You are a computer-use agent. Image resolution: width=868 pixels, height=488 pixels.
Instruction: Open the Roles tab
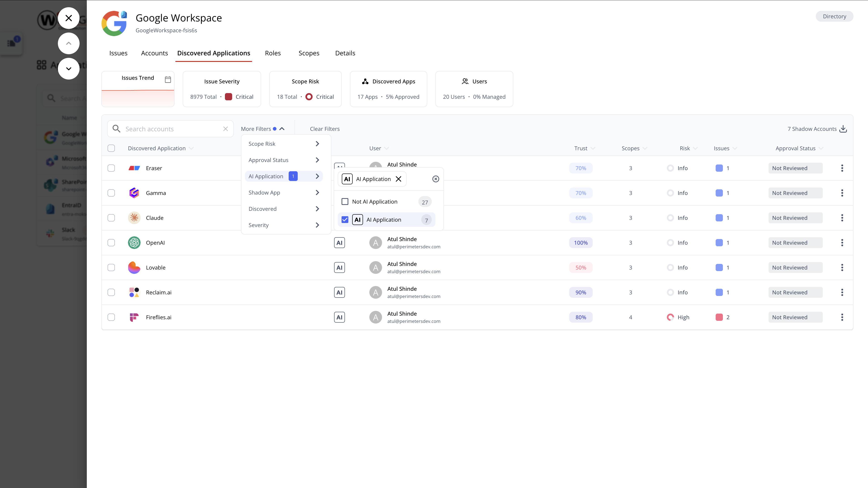click(273, 53)
